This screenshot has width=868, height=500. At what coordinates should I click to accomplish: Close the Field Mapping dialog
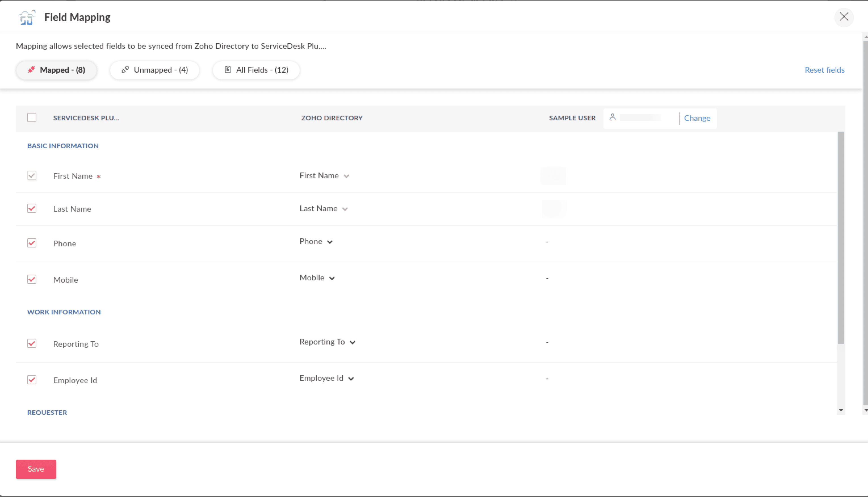844,17
